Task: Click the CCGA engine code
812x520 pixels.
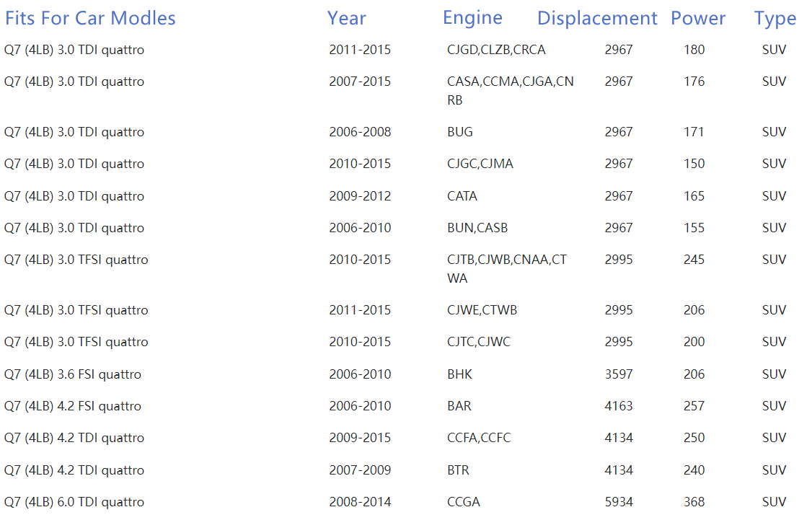Action: (x=464, y=502)
